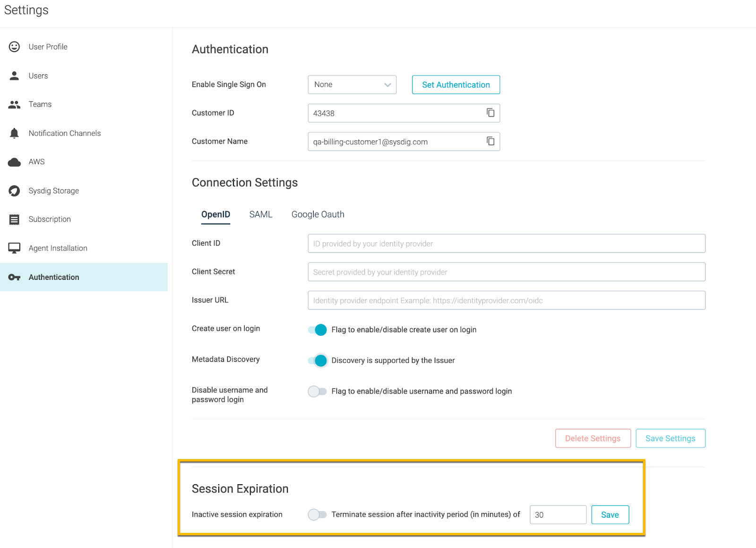
Task: Click the Set Authentication button
Action: click(x=455, y=84)
